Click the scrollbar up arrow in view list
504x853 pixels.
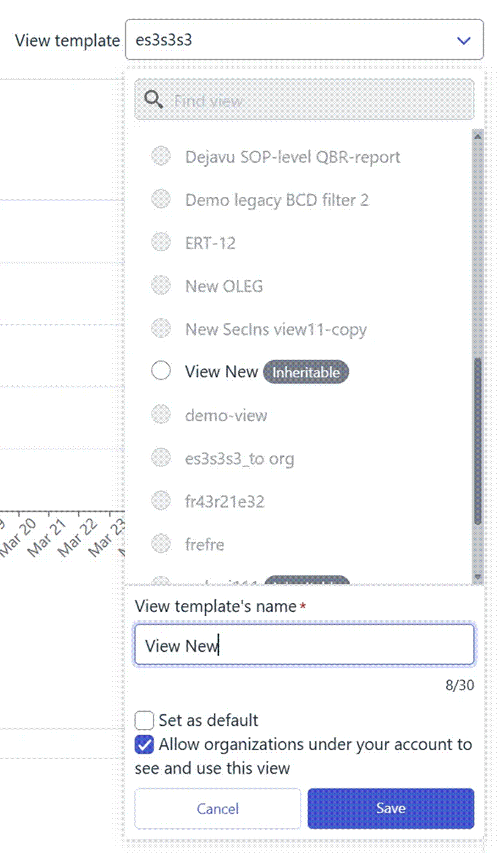(x=478, y=136)
